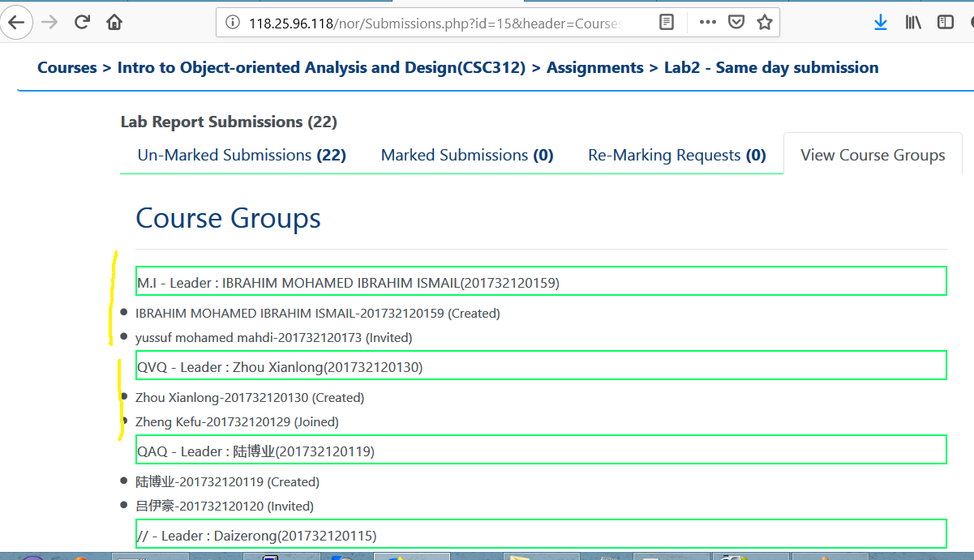Show site information for 118.25.96.118
This screenshot has height=560, width=974.
(x=233, y=24)
